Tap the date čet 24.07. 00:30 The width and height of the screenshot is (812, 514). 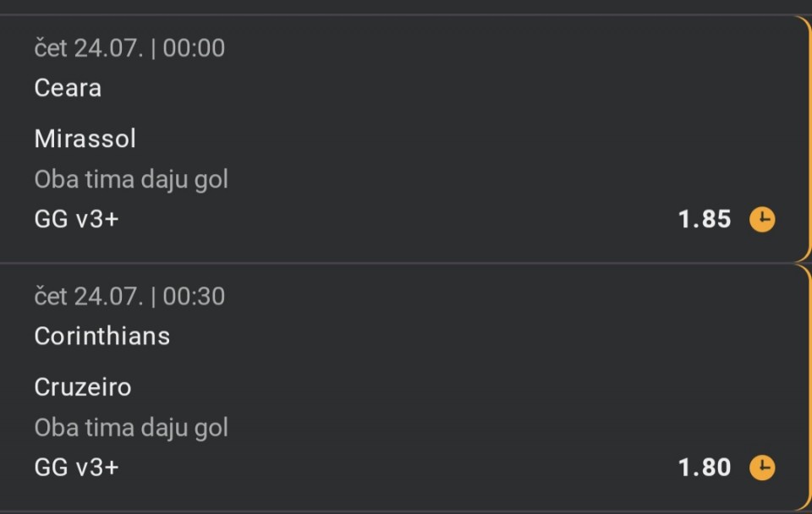click(x=129, y=297)
